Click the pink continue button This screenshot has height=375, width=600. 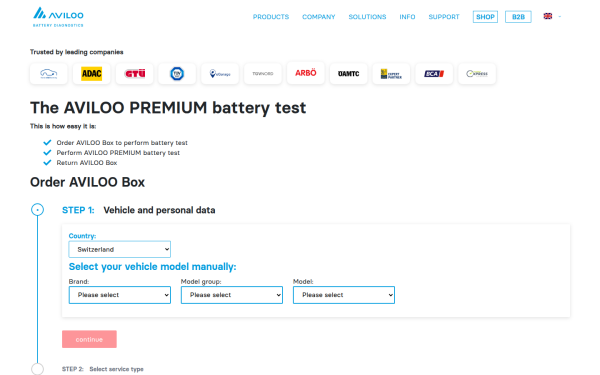coord(89,339)
